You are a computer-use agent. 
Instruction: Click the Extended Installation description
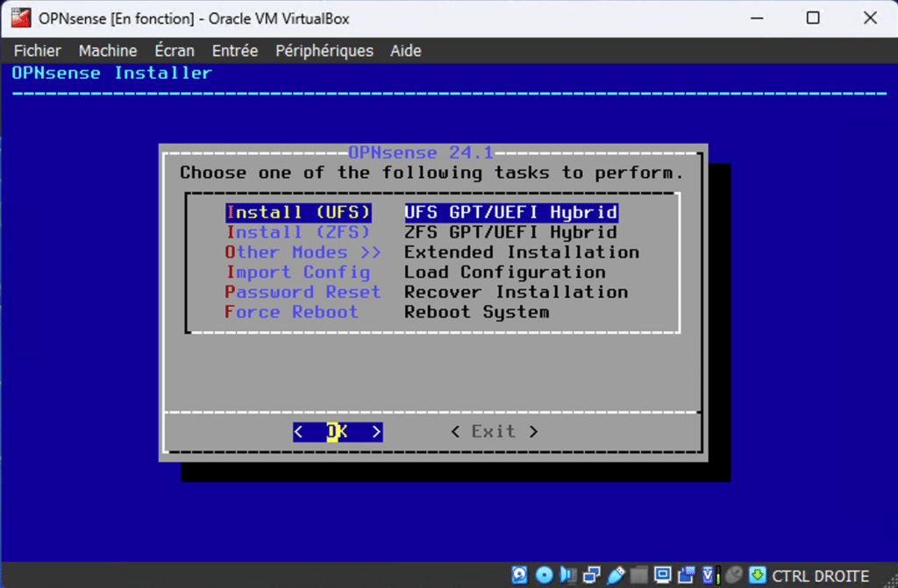coord(522,252)
